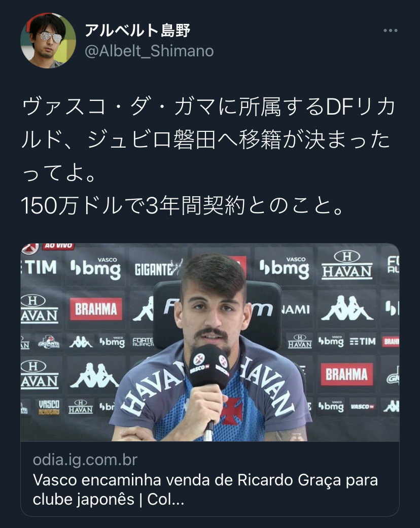Viewport: 420px width, 528px height.
Task: Open the アルベルト島野 display name
Action: [x=138, y=30]
